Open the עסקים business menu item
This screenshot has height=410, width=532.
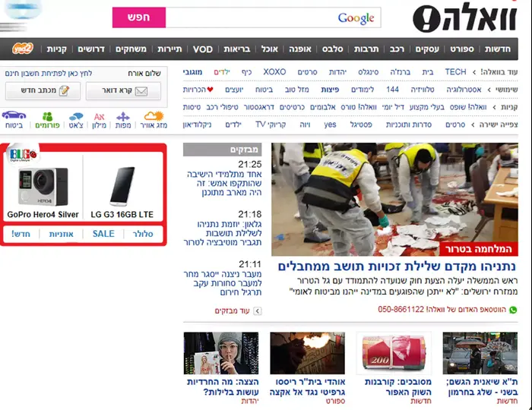click(x=427, y=49)
